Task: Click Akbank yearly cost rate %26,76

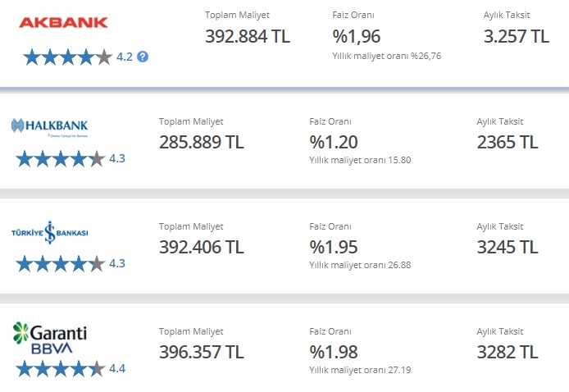Action: 386,56
